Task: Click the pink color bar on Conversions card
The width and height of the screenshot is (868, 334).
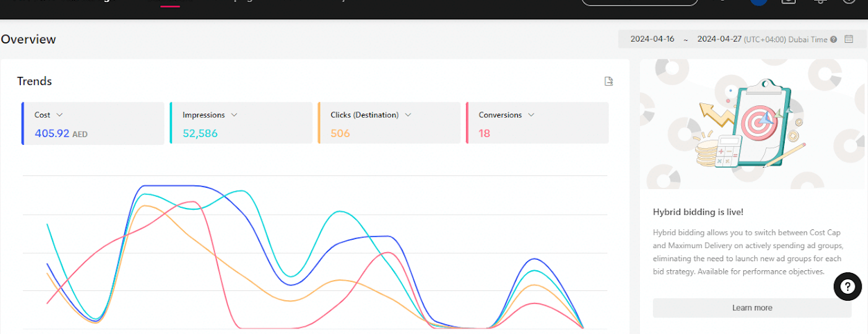Action: [x=467, y=123]
